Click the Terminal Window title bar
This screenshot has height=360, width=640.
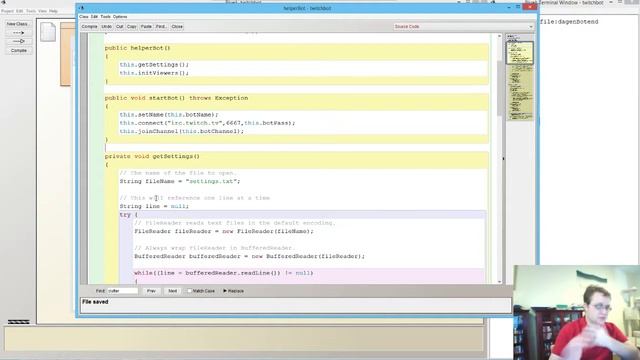click(x=571, y=2)
